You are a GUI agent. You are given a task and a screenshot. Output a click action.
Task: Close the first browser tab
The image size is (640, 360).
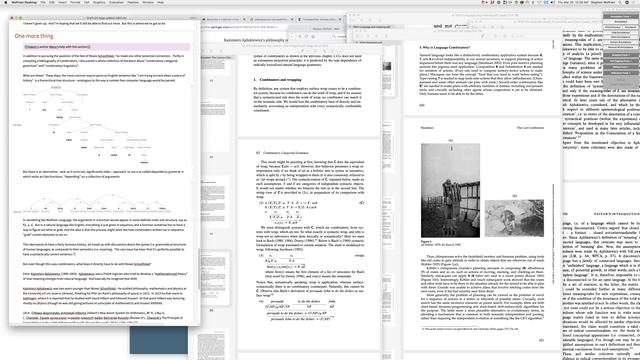tap(244, 19)
